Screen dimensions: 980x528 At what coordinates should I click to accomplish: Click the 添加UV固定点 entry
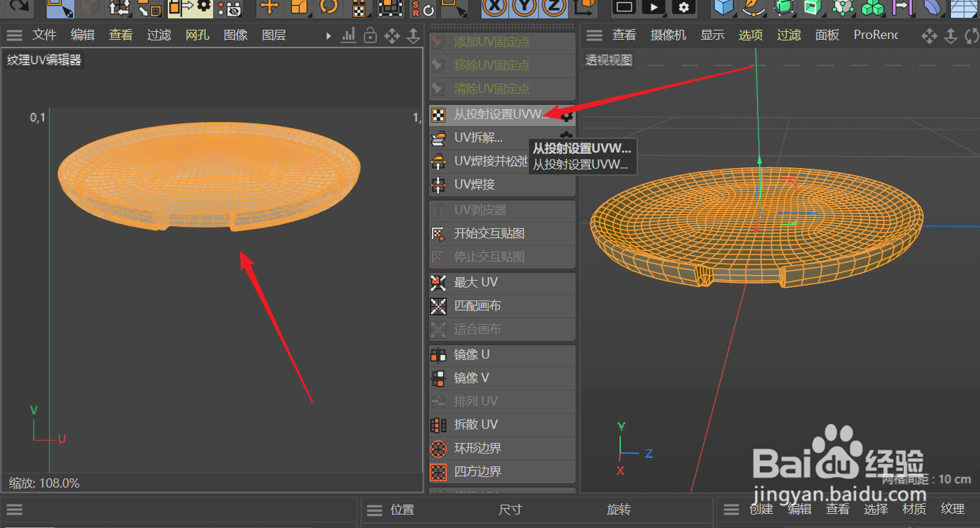[x=501, y=43]
